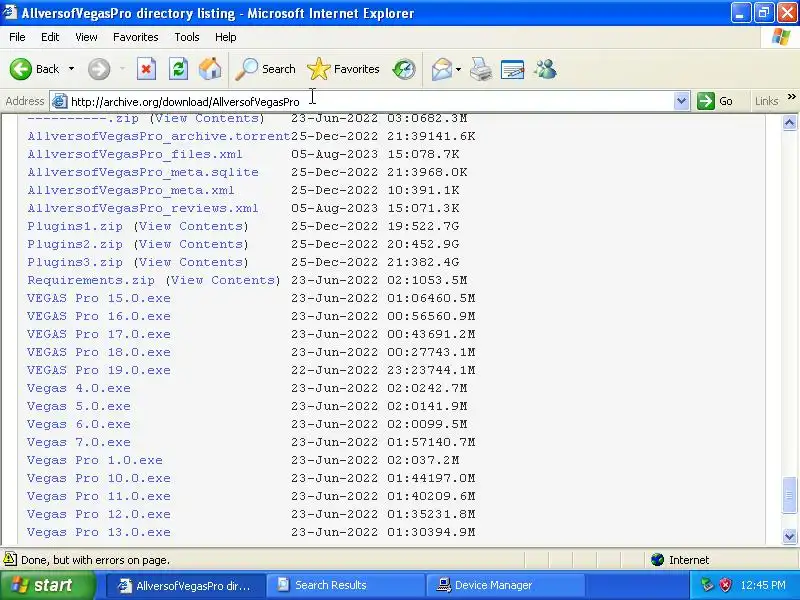
Task: Download Plugins2.zip
Action: pyautogui.click(x=75, y=244)
